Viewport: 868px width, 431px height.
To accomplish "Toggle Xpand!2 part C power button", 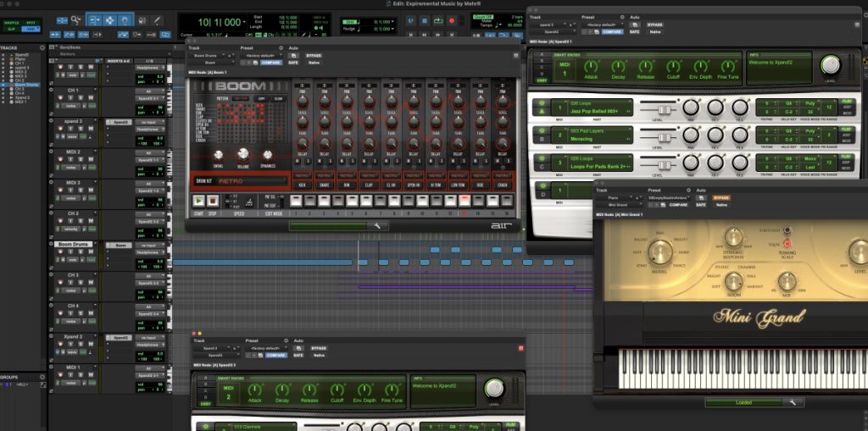I will coord(542,158).
